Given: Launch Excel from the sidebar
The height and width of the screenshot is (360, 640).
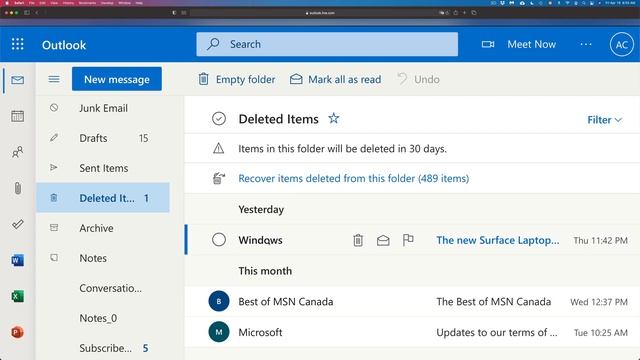Looking at the screenshot, I should [x=18, y=296].
